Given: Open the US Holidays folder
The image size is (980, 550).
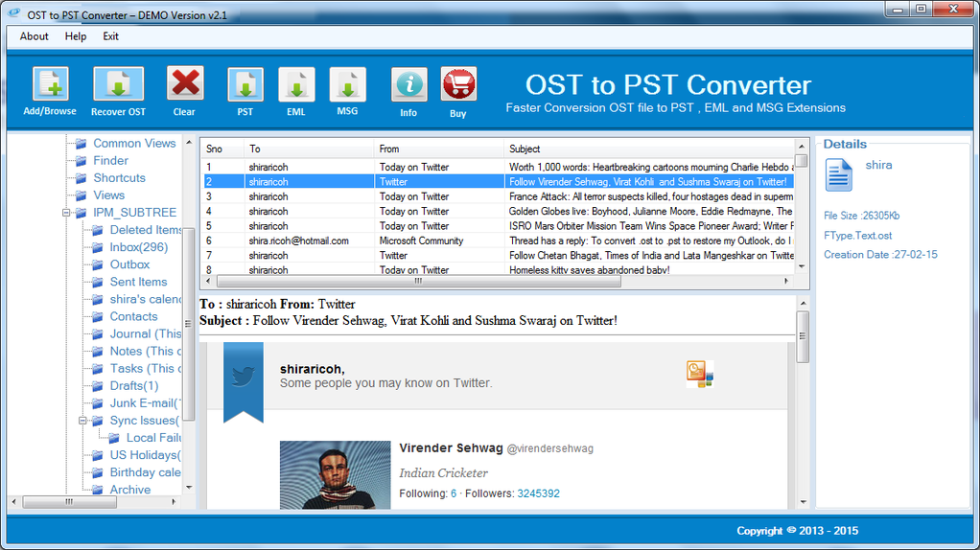Looking at the screenshot, I should [146, 455].
